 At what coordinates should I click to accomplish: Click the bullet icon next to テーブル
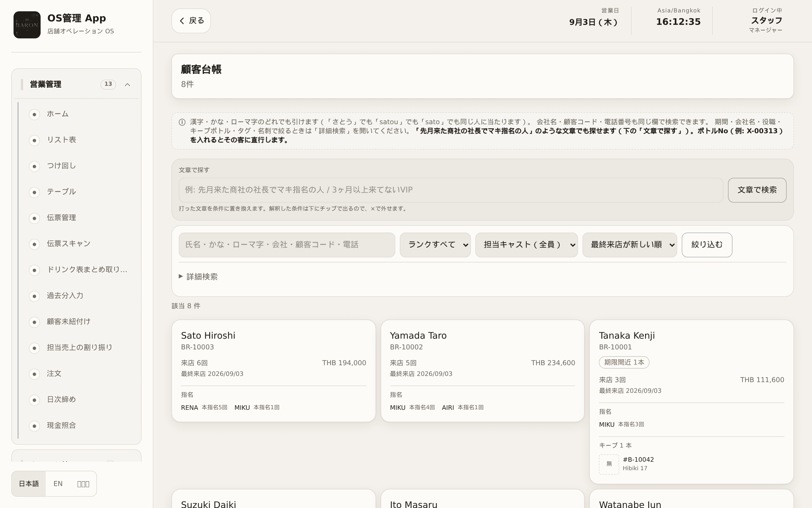[34, 192]
